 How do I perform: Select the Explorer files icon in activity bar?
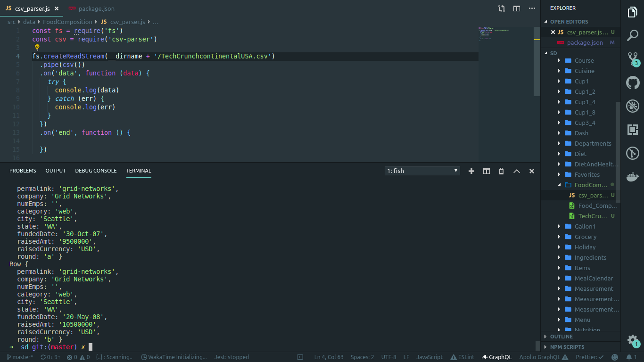[x=632, y=12]
